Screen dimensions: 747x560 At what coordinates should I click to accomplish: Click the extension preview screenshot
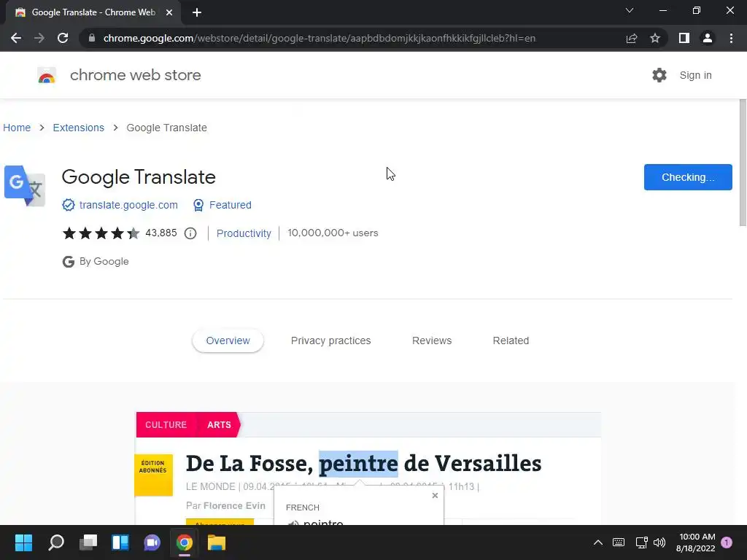(x=368, y=469)
